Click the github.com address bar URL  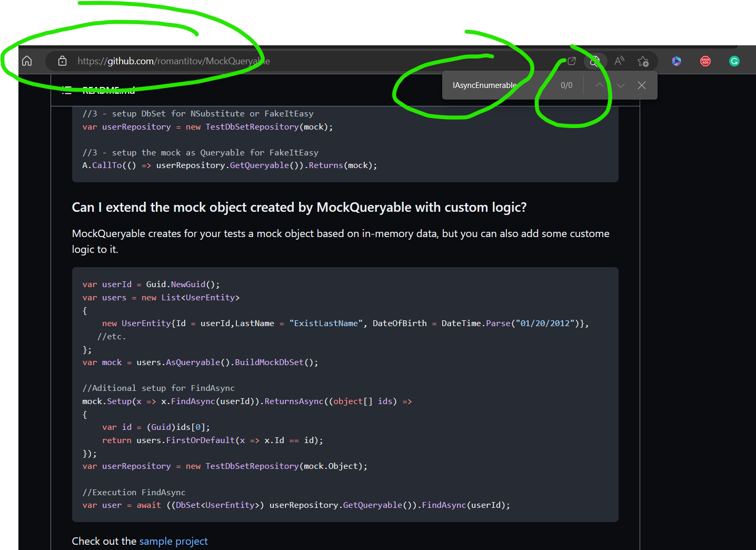pyautogui.click(x=174, y=61)
